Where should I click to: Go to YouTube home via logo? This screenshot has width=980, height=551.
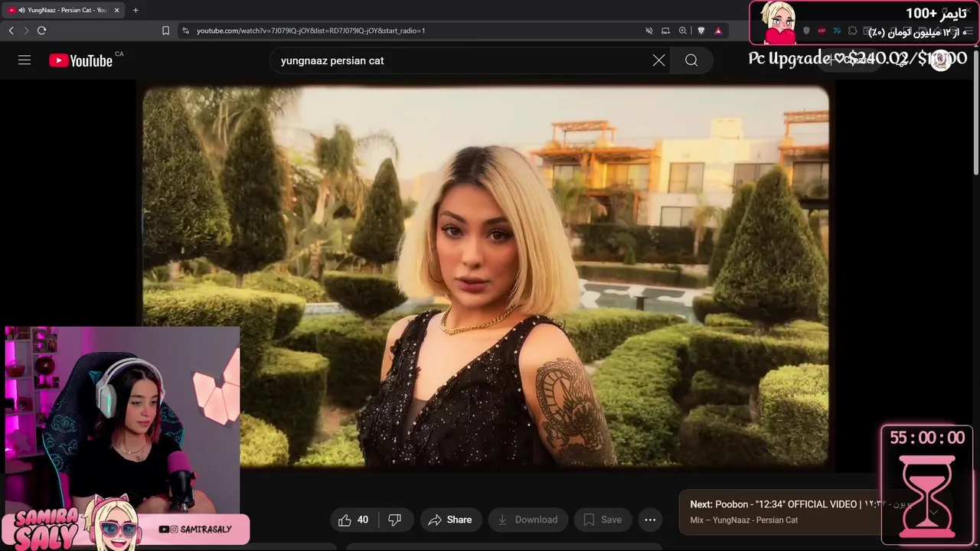[81, 60]
